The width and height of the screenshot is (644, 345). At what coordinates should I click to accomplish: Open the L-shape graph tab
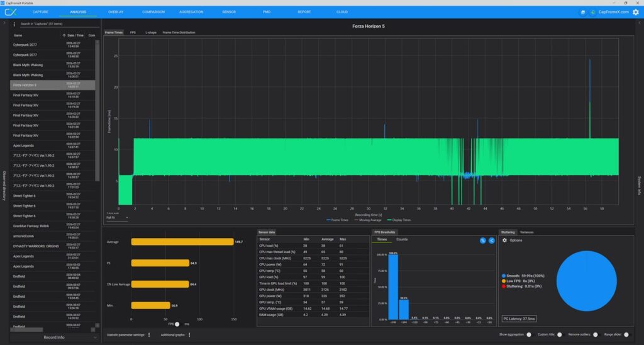tap(151, 32)
